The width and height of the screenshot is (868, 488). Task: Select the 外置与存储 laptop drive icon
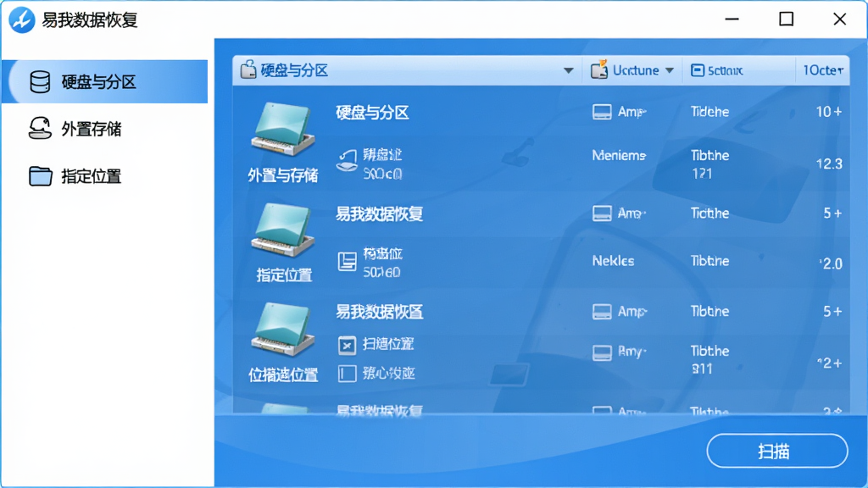click(283, 129)
